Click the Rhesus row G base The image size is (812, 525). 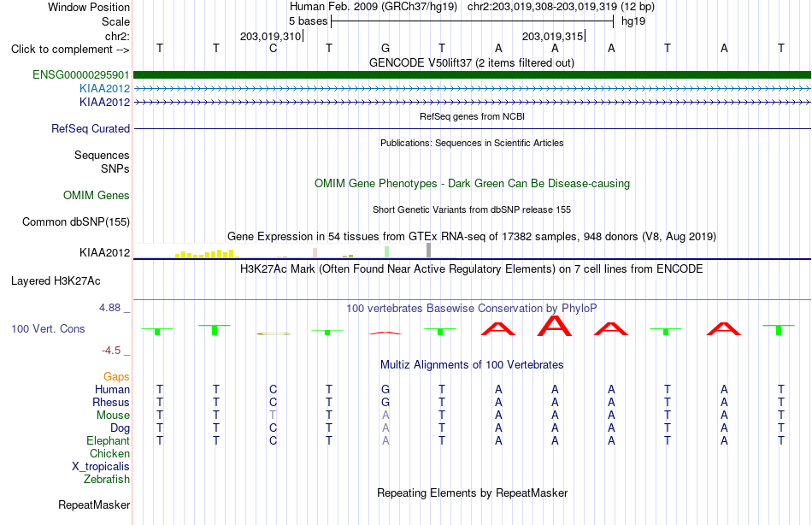[x=385, y=402]
